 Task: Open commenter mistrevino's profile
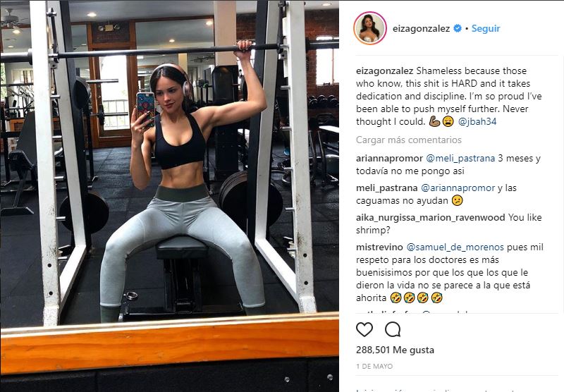tap(379, 247)
